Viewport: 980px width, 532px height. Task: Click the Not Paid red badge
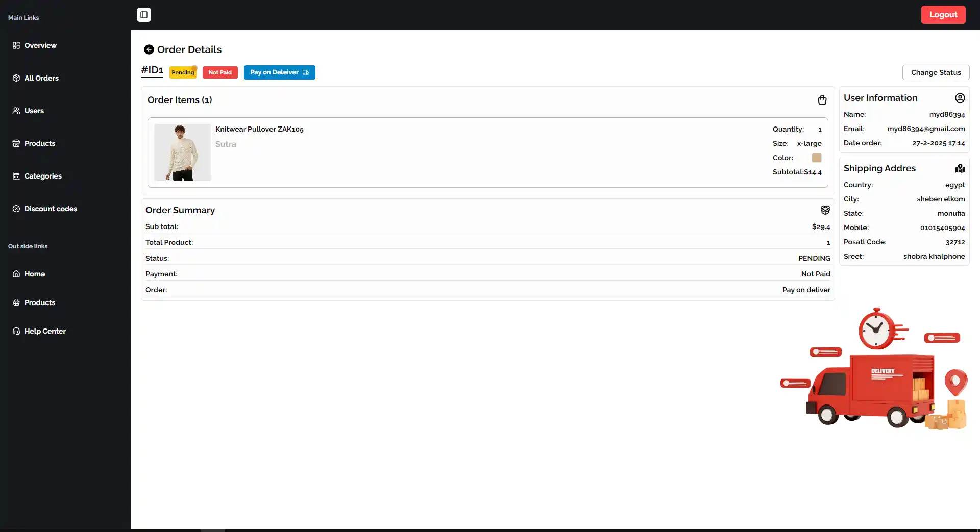tap(220, 72)
